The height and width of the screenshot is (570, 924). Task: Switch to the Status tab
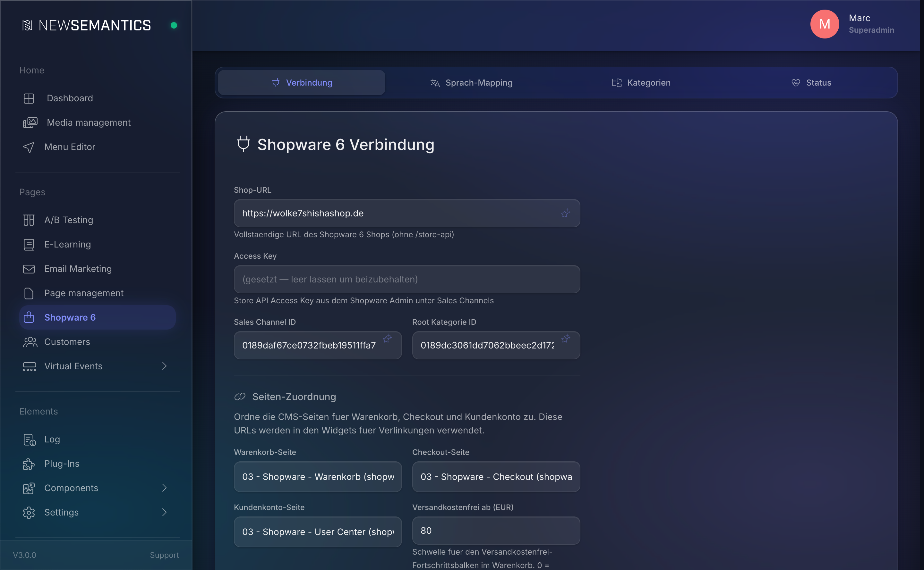click(x=811, y=83)
